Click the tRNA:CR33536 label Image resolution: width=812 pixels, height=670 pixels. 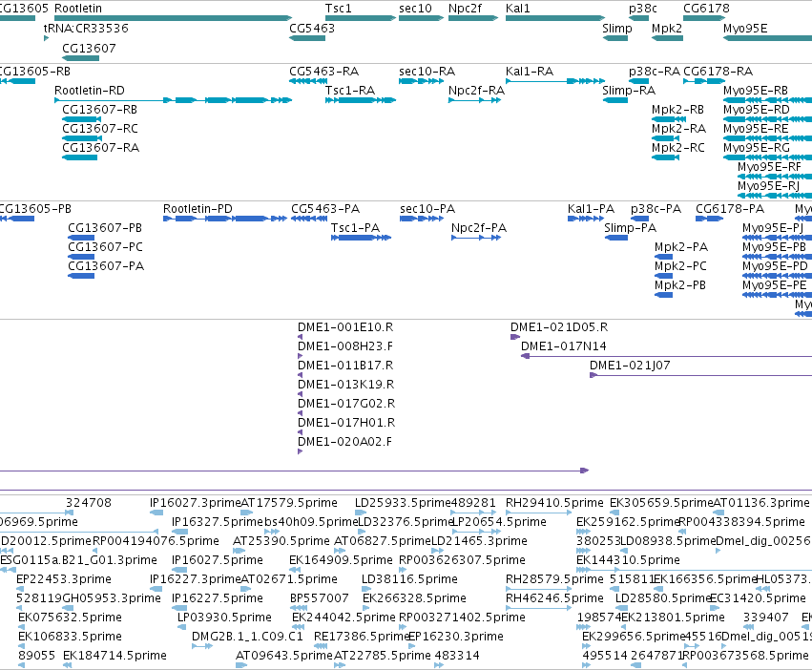tap(86, 28)
